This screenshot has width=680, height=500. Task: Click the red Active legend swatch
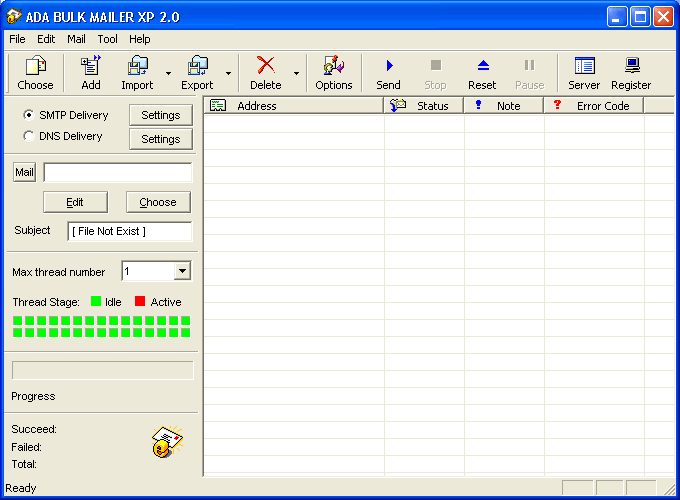[140, 301]
